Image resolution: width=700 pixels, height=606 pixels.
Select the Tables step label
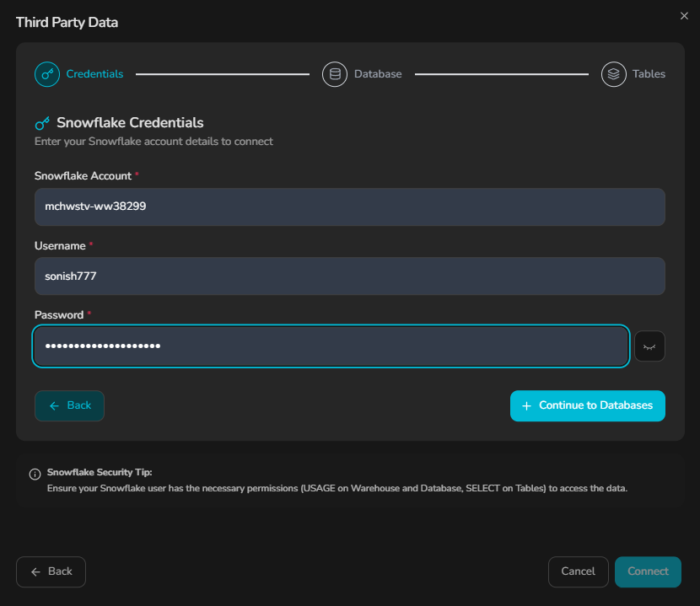[x=649, y=74]
